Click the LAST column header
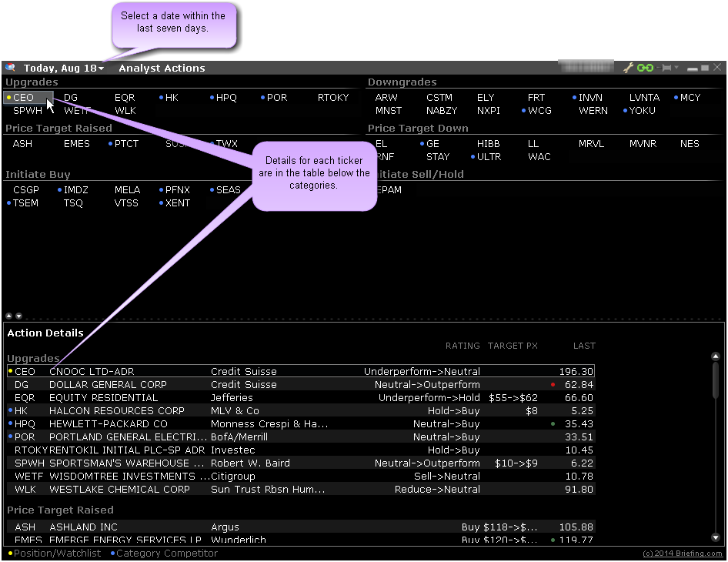728x562 pixels. point(584,346)
